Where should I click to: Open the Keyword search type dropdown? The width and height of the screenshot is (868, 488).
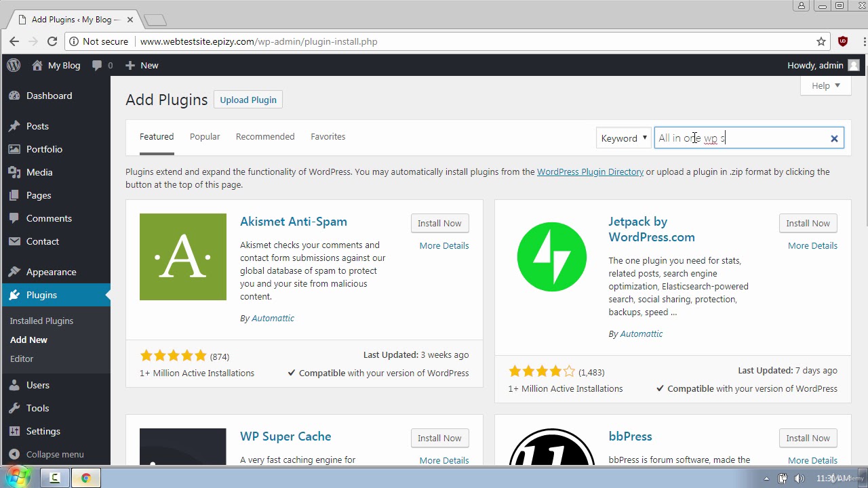click(x=624, y=138)
